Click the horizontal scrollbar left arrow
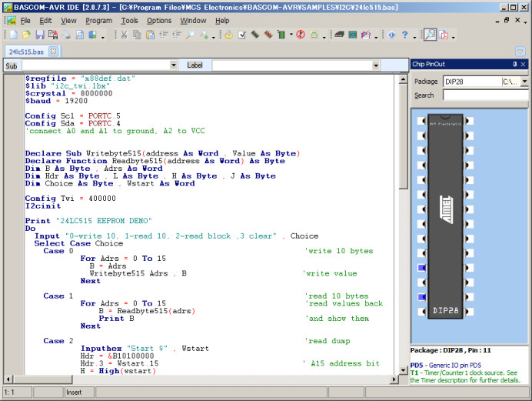This screenshot has height=401, width=532. coord(8,379)
